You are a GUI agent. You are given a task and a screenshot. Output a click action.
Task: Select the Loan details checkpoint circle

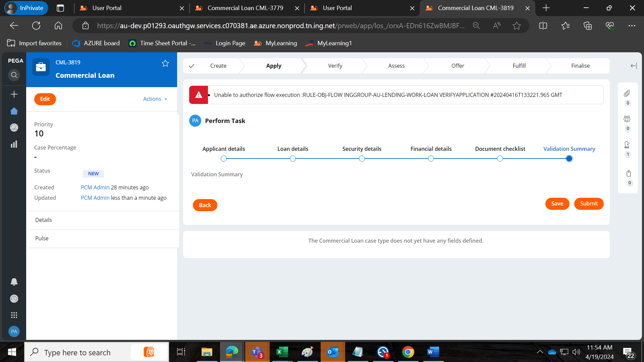click(292, 158)
